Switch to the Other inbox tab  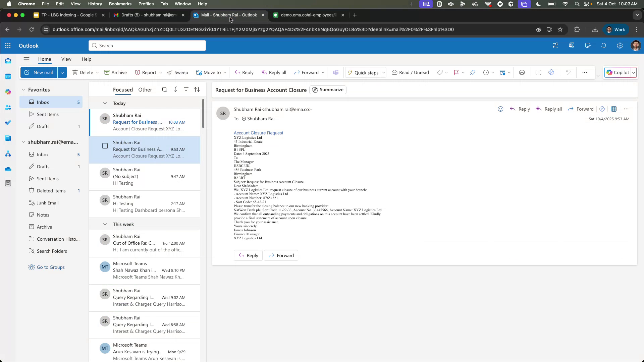point(145,89)
